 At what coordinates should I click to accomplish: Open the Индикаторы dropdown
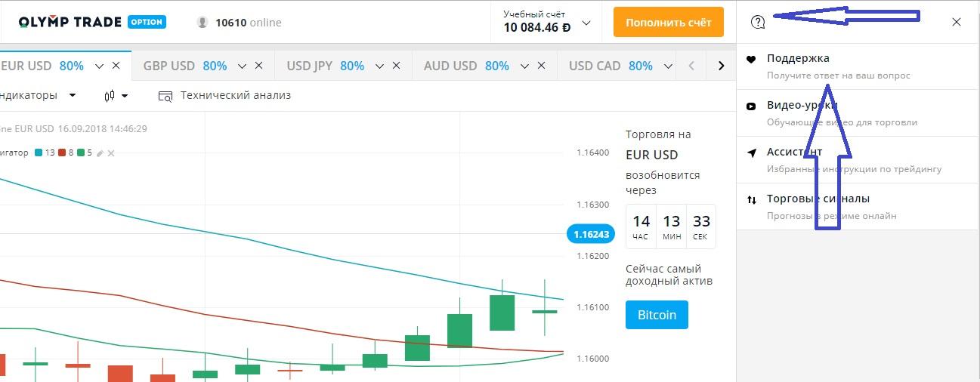pyautogui.click(x=38, y=95)
